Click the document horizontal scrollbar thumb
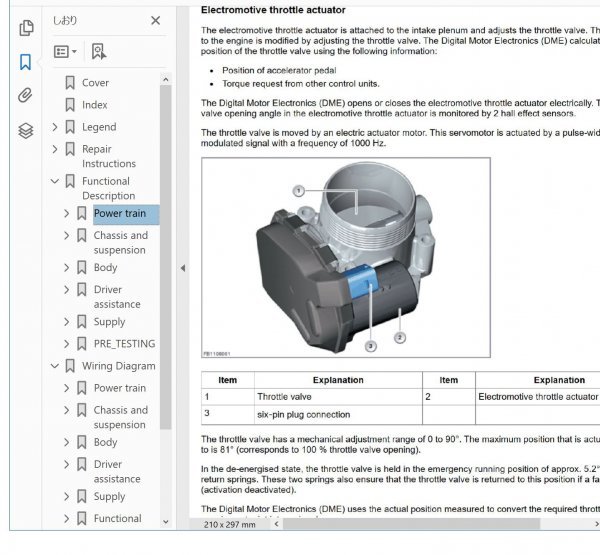This screenshot has width=600, height=555. point(411,524)
